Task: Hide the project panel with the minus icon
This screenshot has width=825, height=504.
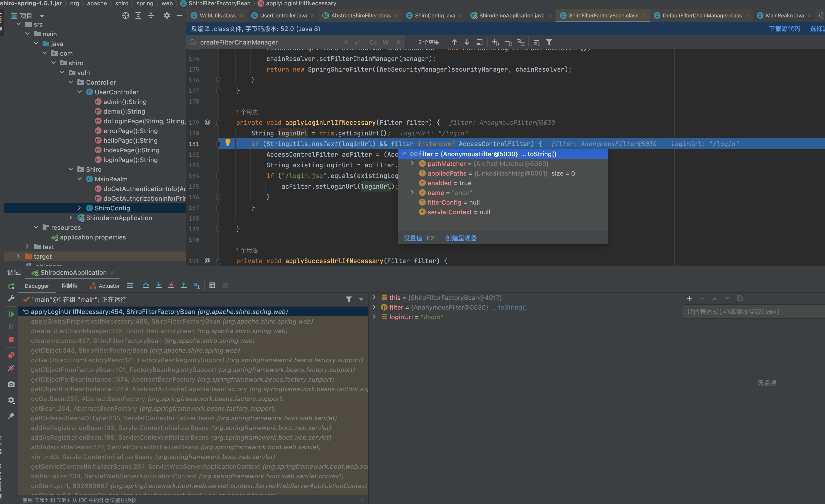Action: (180, 15)
